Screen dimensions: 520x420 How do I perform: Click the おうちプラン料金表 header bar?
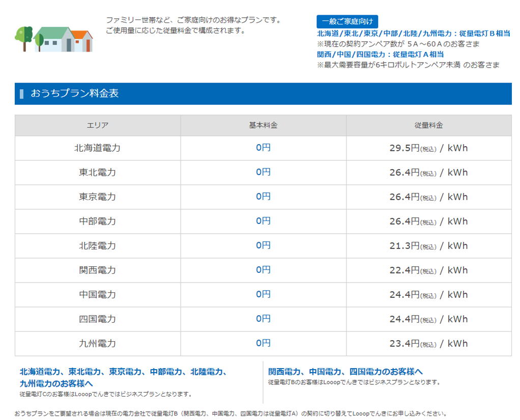(x=263, y=94)
